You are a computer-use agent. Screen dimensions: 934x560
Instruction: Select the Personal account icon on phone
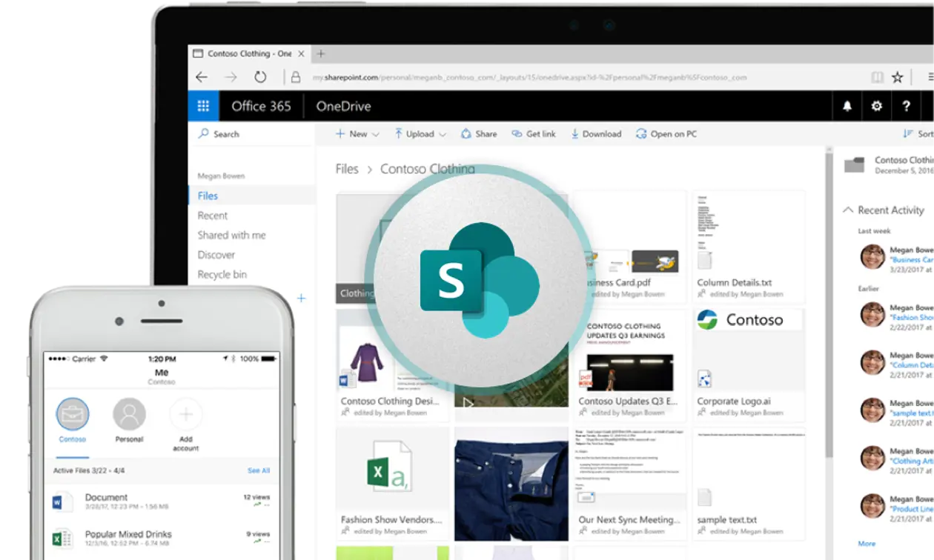pos(129,414)
